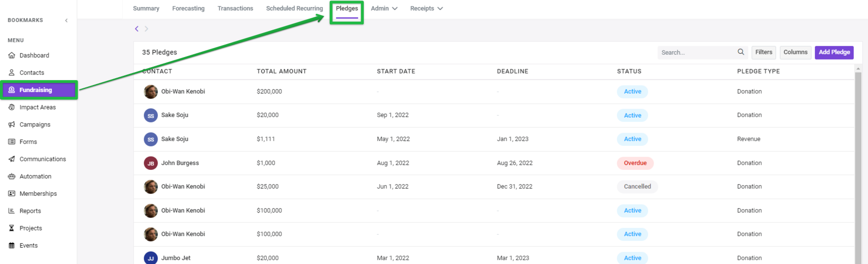Viewport: 868px width, 264px height.
Task: Open the Communications paper-plane icon
Action: click(12, 159)
